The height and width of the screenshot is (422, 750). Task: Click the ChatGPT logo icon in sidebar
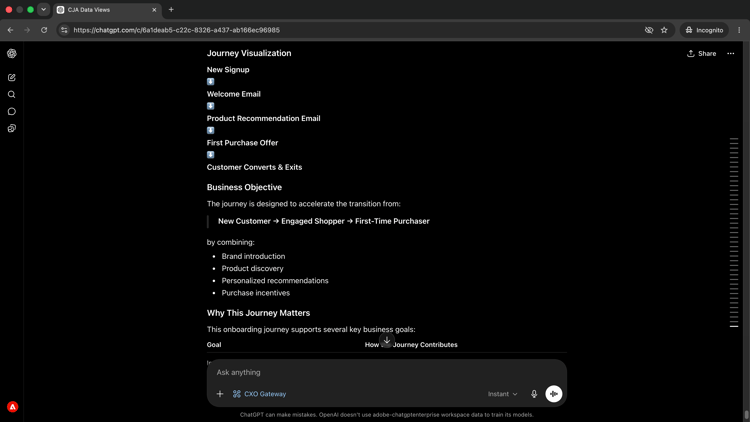click(x=12, y=54)
